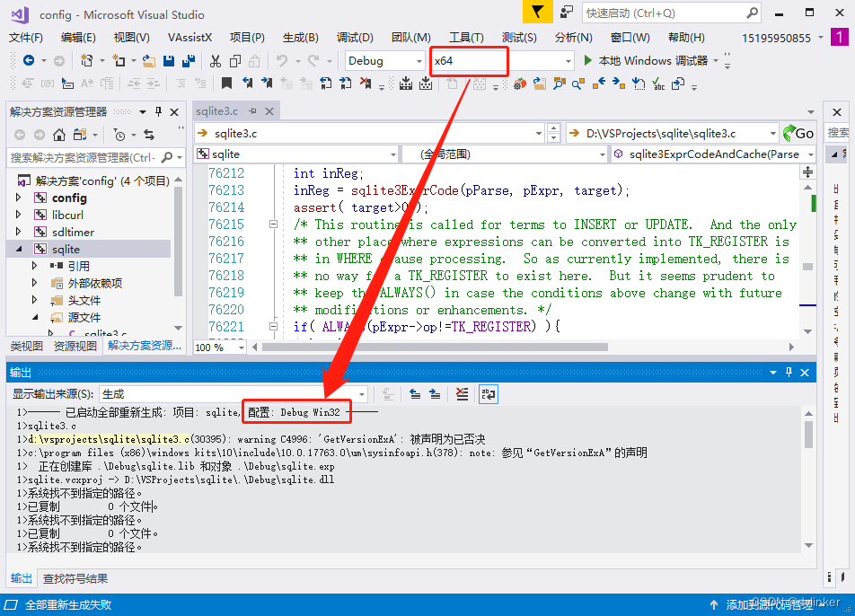The image size is (855, 616).
Task: Click 全部重新生成失败 status text
Action: point(68,604)
